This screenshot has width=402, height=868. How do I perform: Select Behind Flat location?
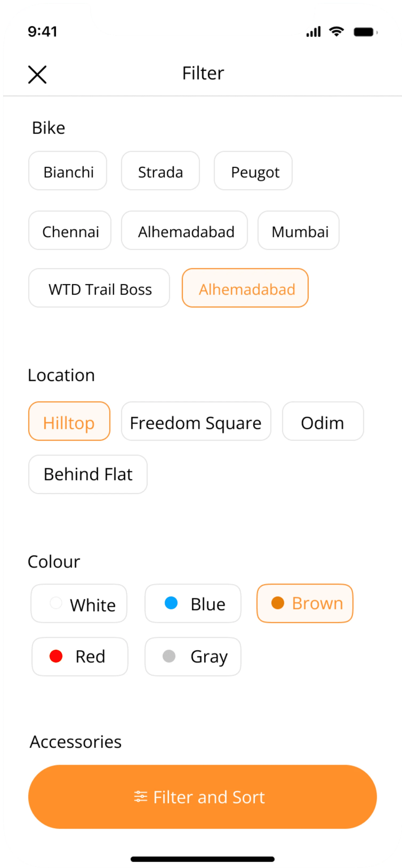[88, 474]
